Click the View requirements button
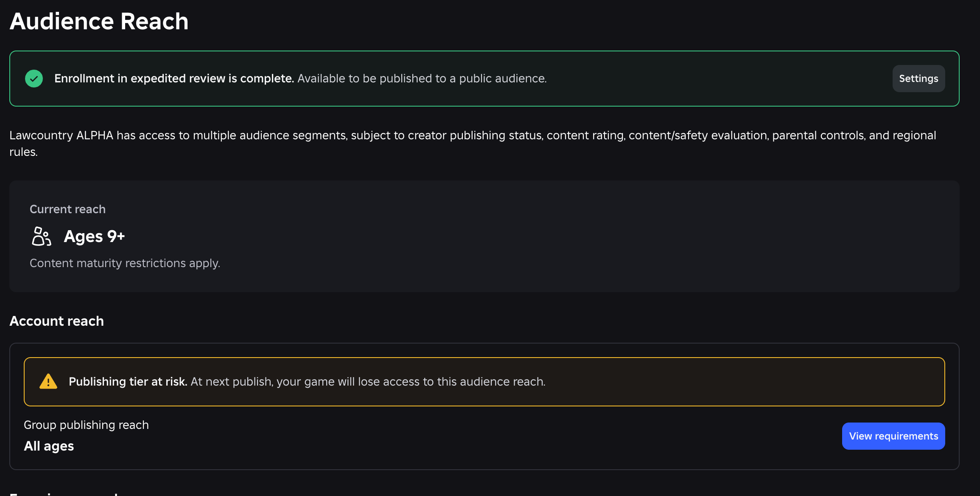980x496 pixels. (x=893, y=436)
